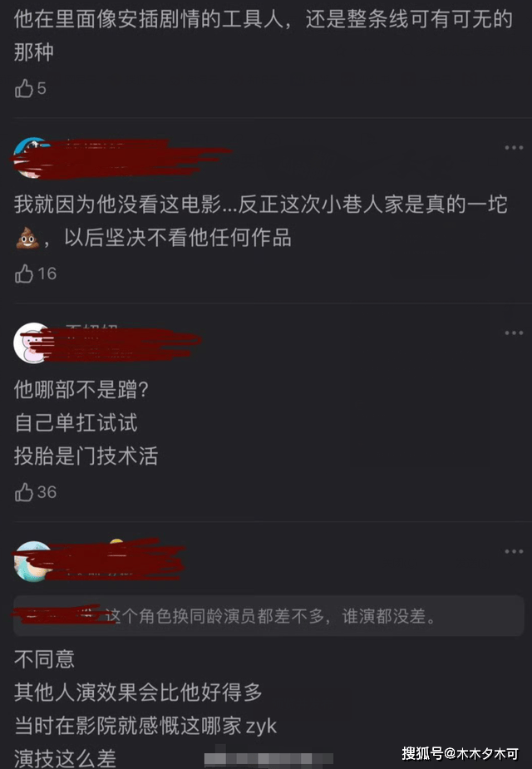
Task: Like the comment showing 36 likes
Action: coord(23,492)
